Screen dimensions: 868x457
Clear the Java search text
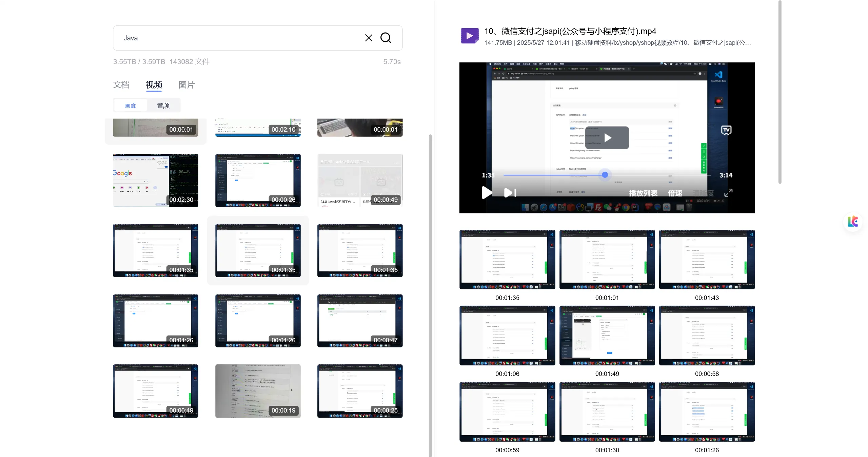pyautogui.click(x=369, y=38)
